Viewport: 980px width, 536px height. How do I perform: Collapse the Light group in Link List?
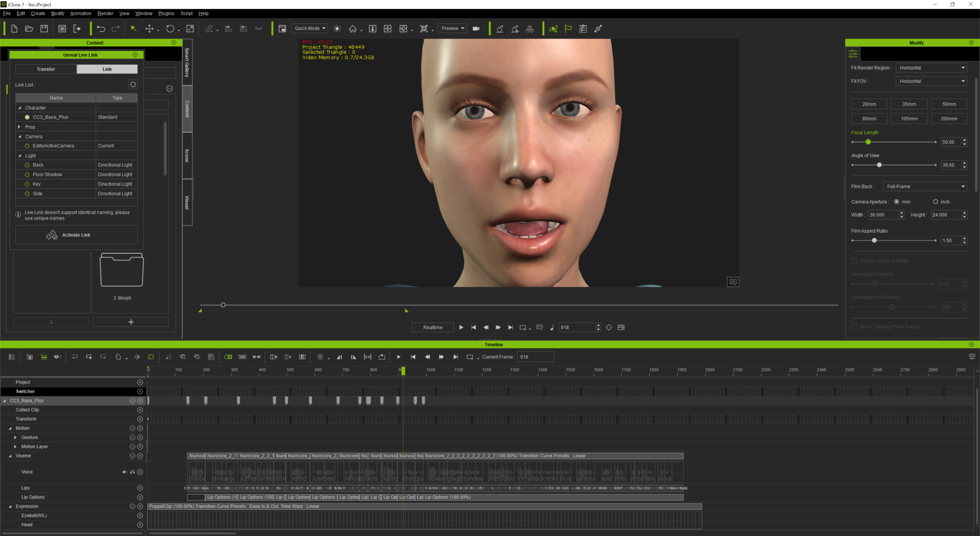point(20,156)
